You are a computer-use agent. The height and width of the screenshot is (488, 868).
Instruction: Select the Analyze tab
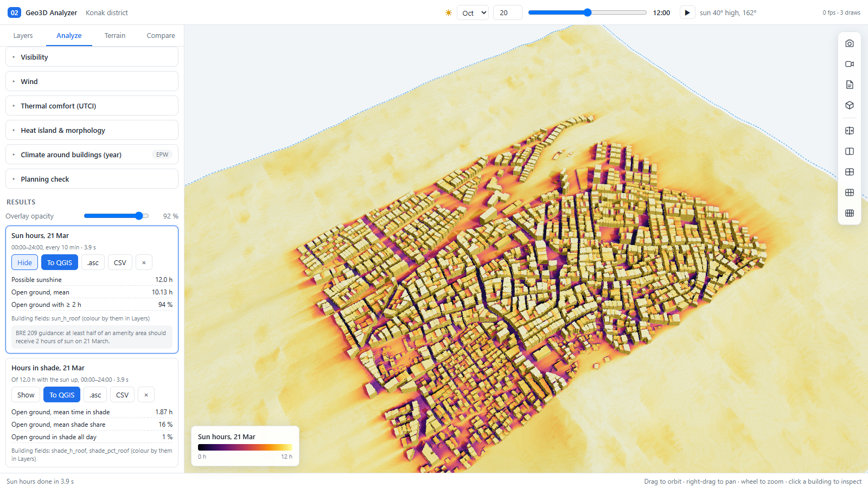pos(69,36)
